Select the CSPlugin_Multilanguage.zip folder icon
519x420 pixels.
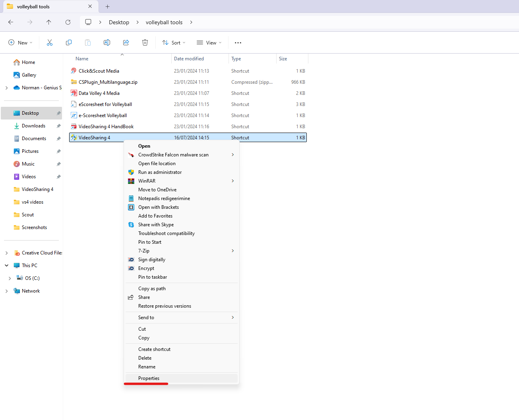(x=74, y=82)
